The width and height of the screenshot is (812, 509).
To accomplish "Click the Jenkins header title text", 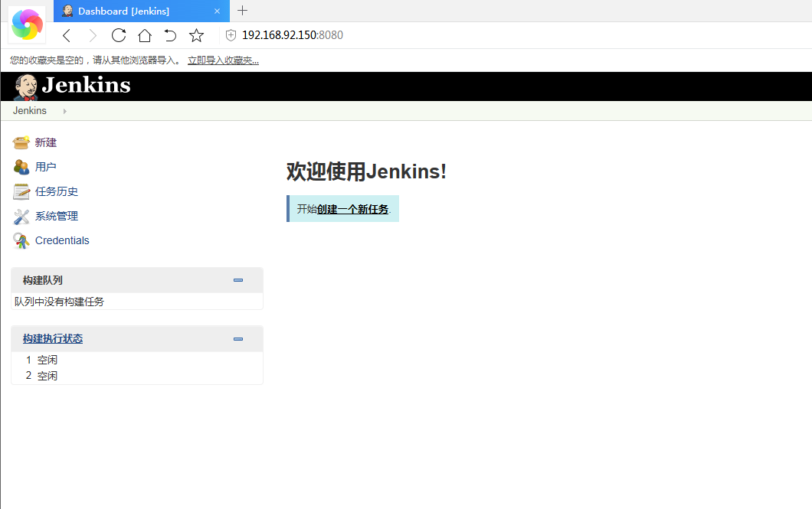I will [x=86, y=86].
